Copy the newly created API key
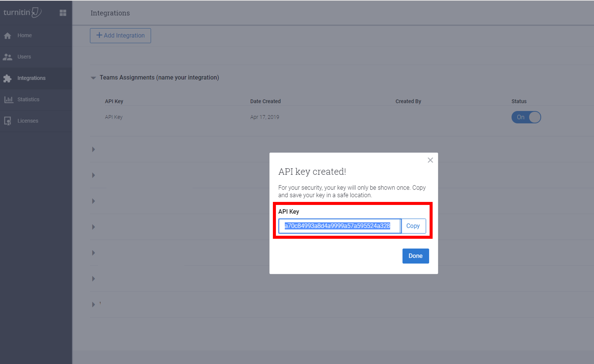The height and width of the screenshot is (364, 594). [413, 226]
